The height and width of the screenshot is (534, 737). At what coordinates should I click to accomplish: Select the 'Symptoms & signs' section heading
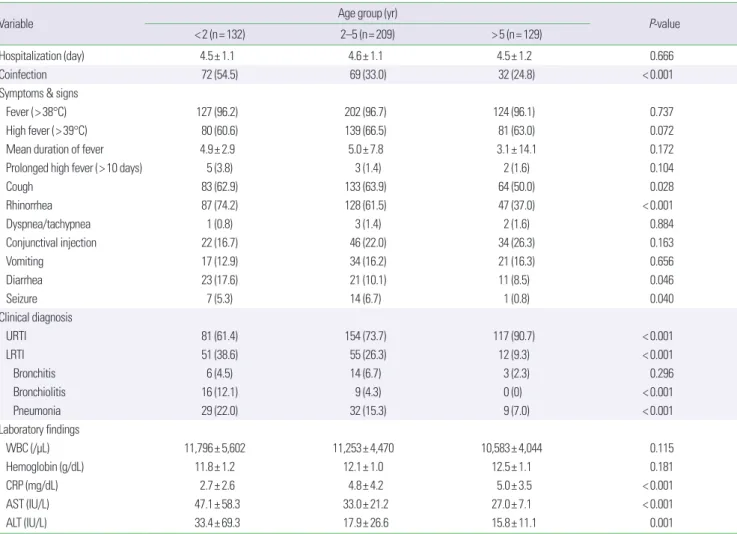click(x=39, y=94)
